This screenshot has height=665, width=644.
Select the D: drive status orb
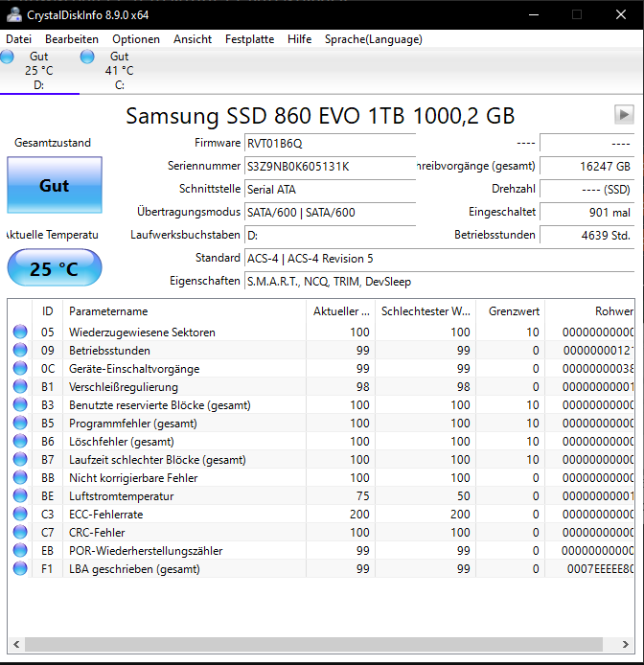(x=7, y=57)
